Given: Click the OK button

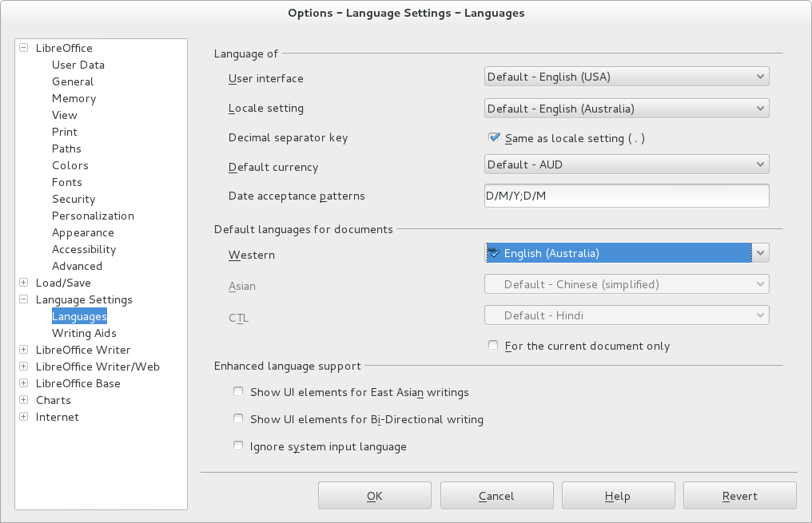Looking at the screenshot, I should [x=374, y=496].
